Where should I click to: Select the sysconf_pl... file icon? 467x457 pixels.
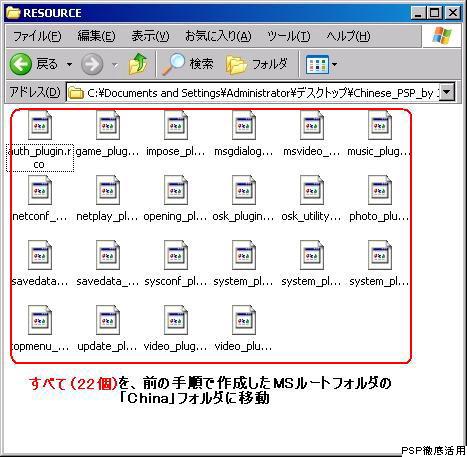176,255
